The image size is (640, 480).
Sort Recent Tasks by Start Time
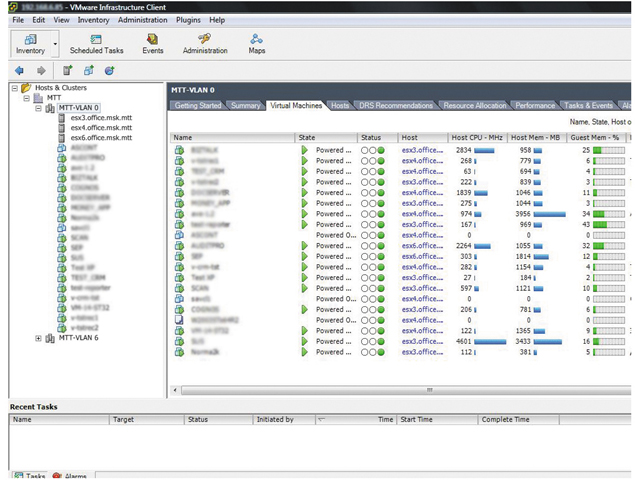point(437,420)
